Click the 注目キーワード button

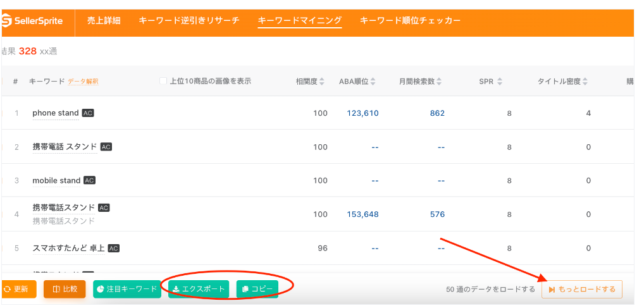click(x=127, y=289)
